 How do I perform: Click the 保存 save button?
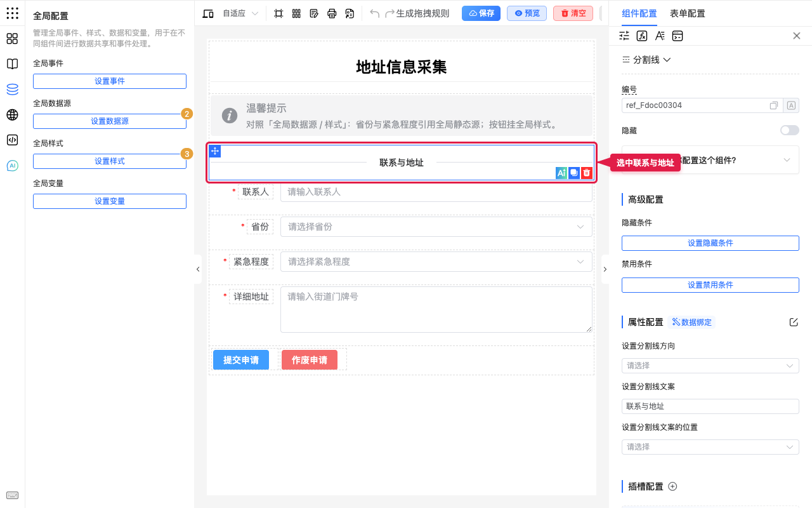(481, 13)
